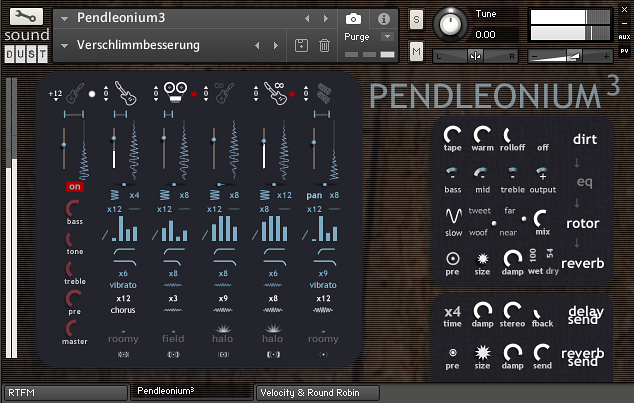Select the spring coil icon
This screenshot has height=403, width=634.
point(324,93)
